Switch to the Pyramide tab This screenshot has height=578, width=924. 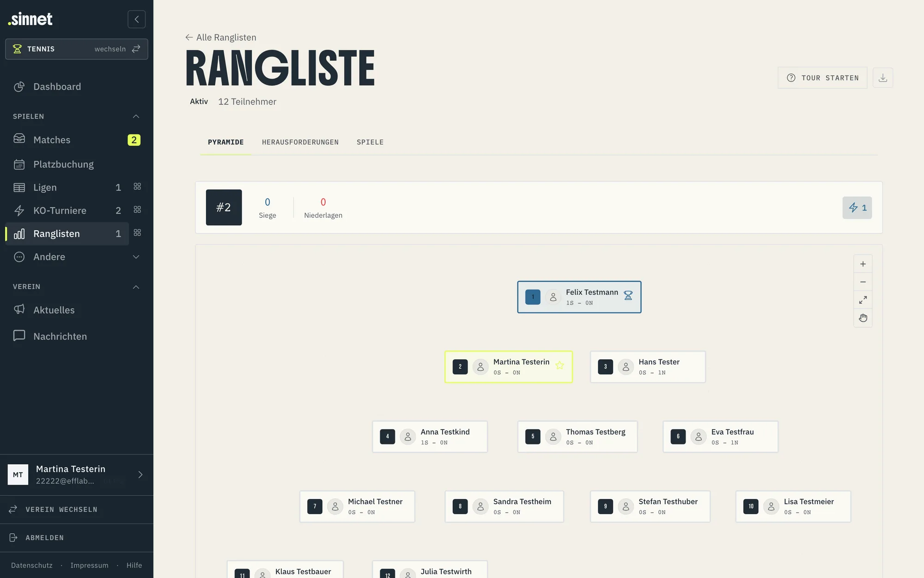225,142
